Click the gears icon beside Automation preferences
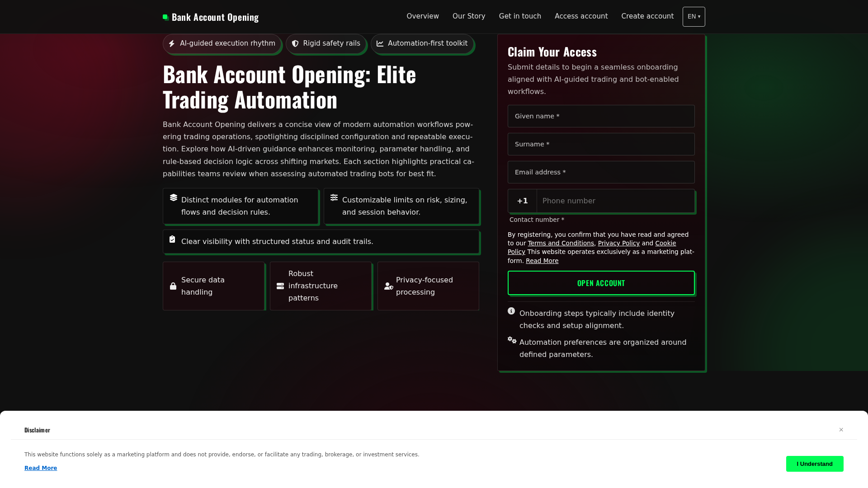The image size is (868, 488). click(512, 340)
